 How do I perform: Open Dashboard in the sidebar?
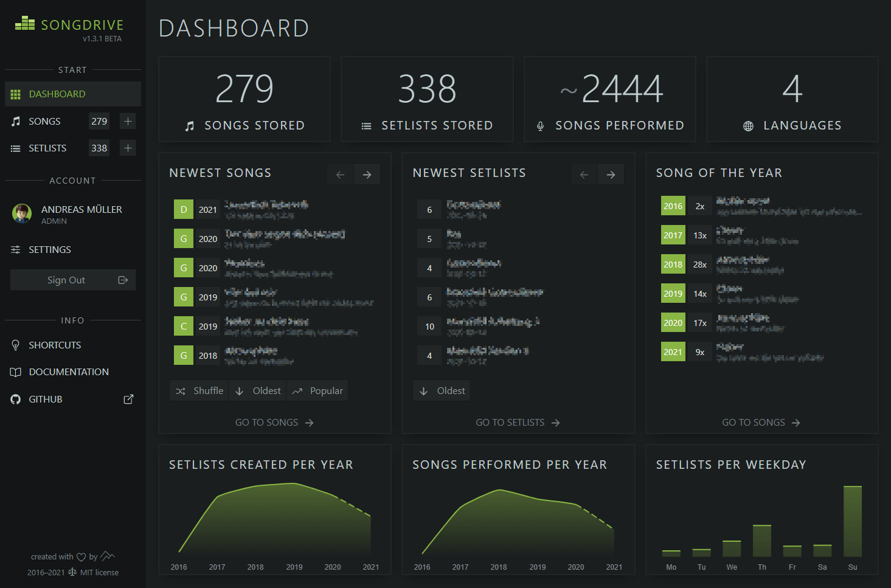(73, 94)
